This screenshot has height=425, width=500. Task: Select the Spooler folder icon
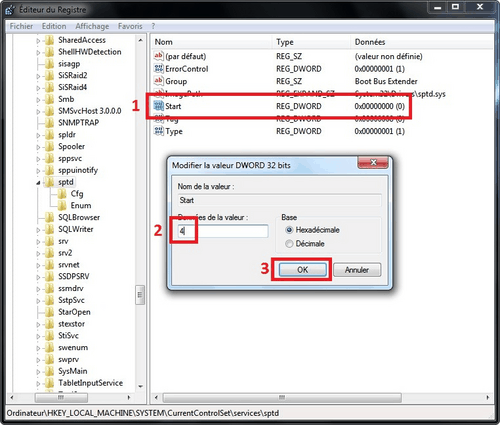(x=49, y=147)
